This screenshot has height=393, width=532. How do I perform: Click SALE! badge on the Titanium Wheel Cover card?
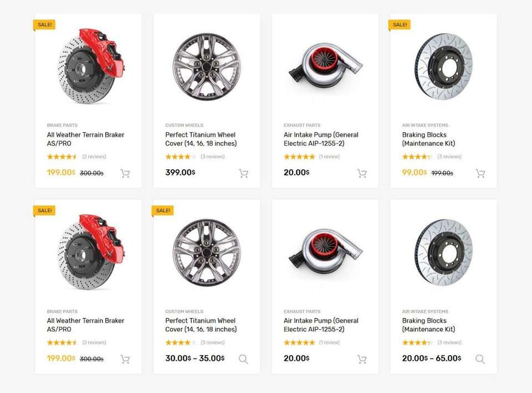tap(163, 211)
